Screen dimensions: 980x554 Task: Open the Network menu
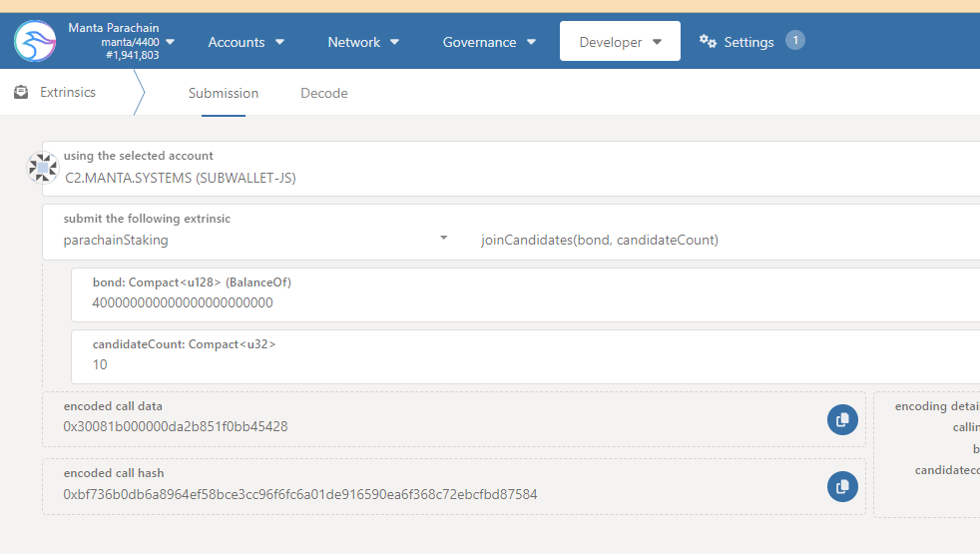[x=363, y=42]
